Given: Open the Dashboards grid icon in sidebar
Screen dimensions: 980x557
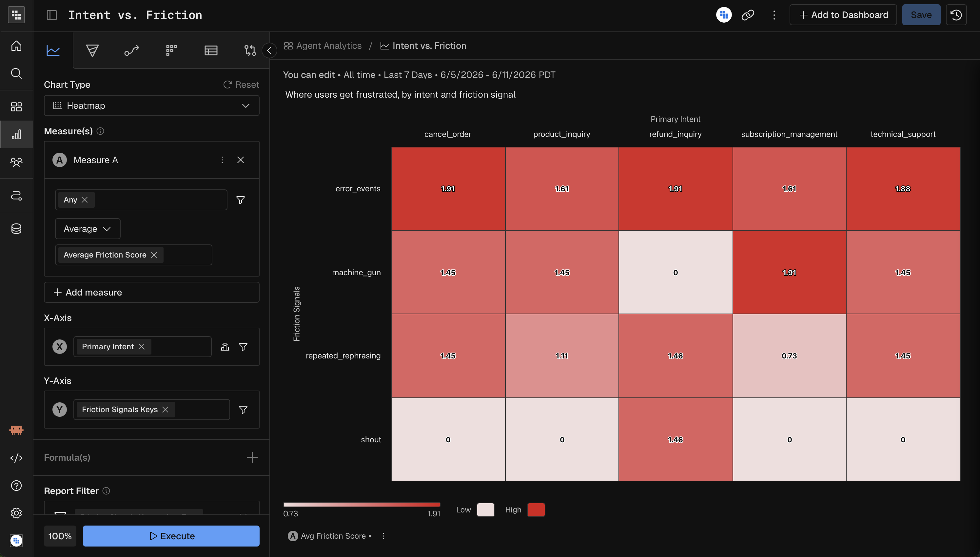Looking at the screenshot, I should 16,107.
